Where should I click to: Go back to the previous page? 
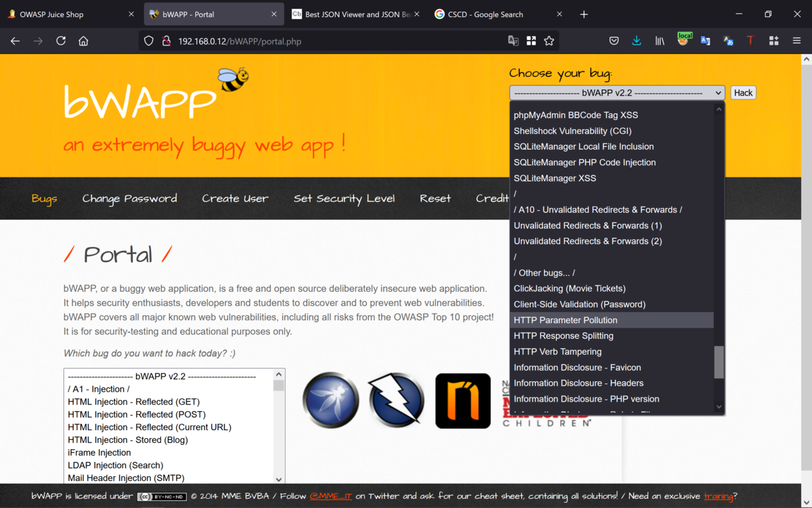click(x=15, y=41)
